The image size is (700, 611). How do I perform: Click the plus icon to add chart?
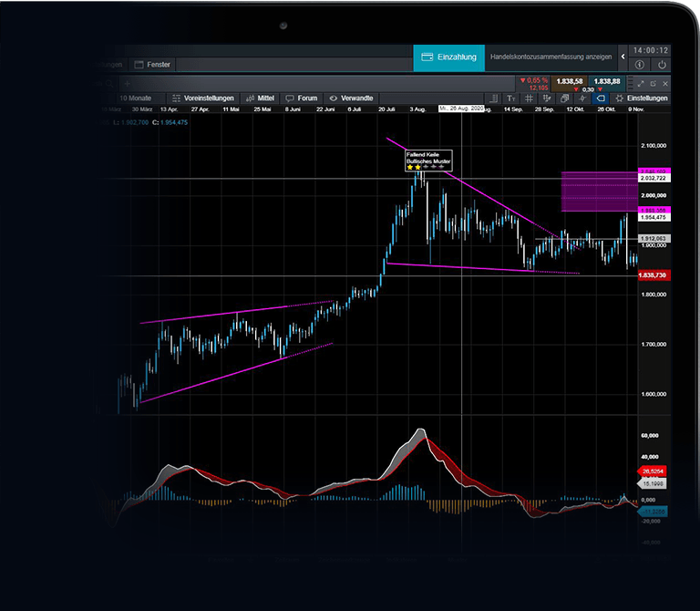(128, 84)
